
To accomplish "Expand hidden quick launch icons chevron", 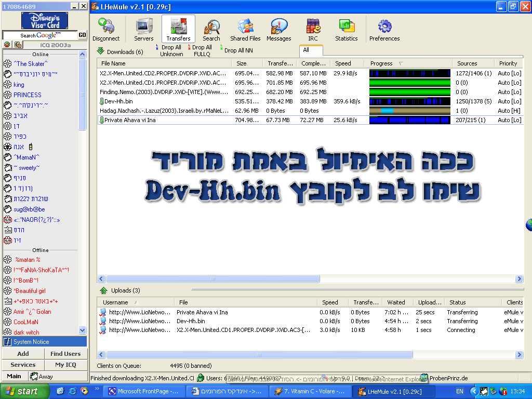I will [97, 389].
